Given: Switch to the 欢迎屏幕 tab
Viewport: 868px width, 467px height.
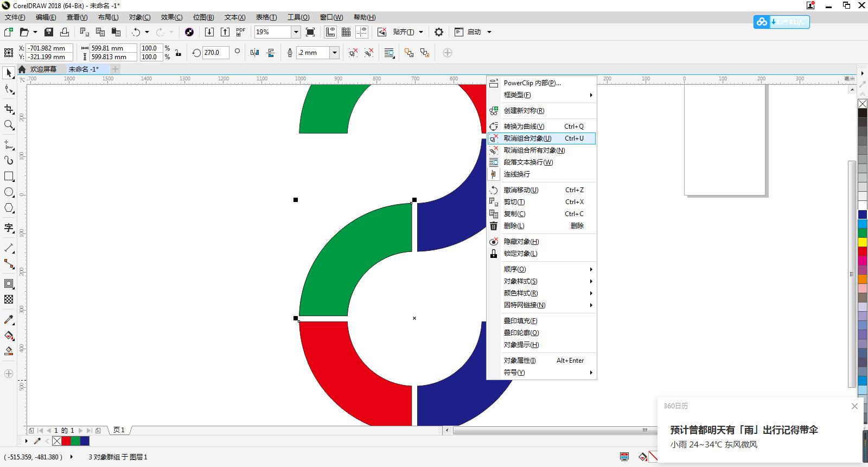Looking at the screenshot, I should click(x=43, y=70).
